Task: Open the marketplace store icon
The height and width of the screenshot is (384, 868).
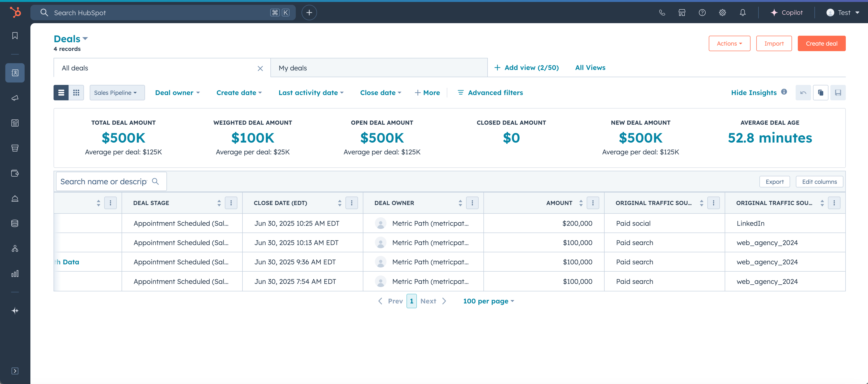Action: 682,13
